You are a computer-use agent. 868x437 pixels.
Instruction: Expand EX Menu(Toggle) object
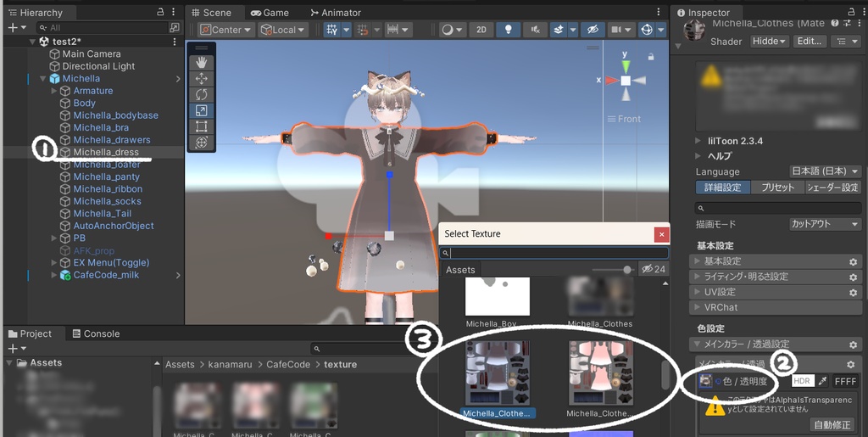53,262
